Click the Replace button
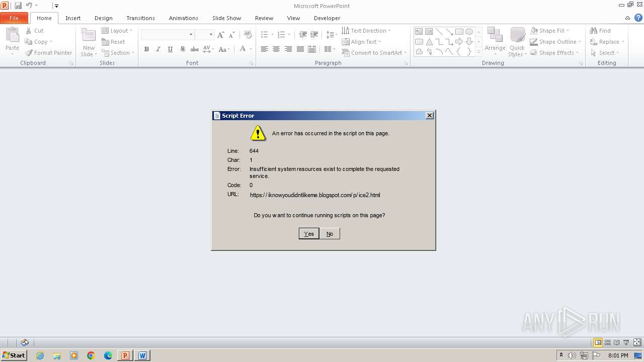Viewport: 644px width, 362px height. tap(607, 42)
